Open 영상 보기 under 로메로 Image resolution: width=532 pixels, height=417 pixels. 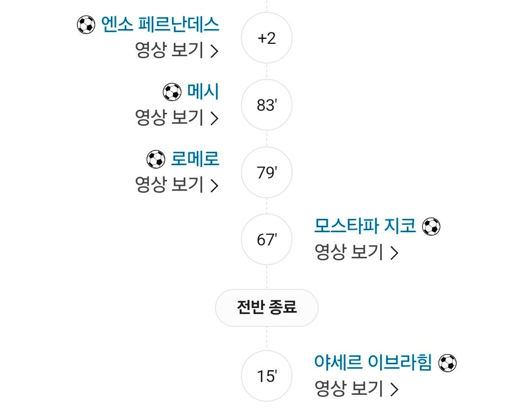pos(177,184)
